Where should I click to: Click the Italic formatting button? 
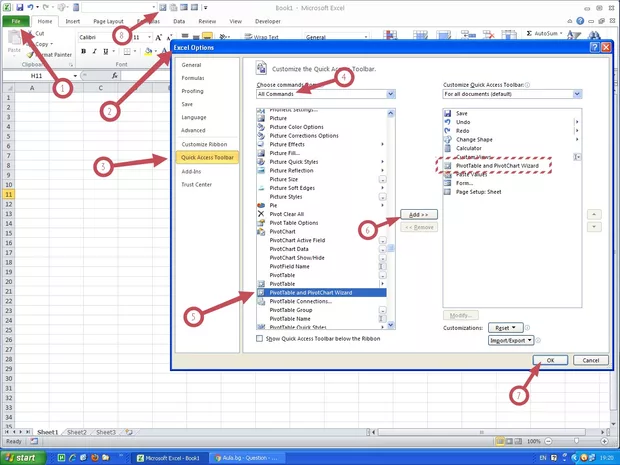tap(95, 51)
